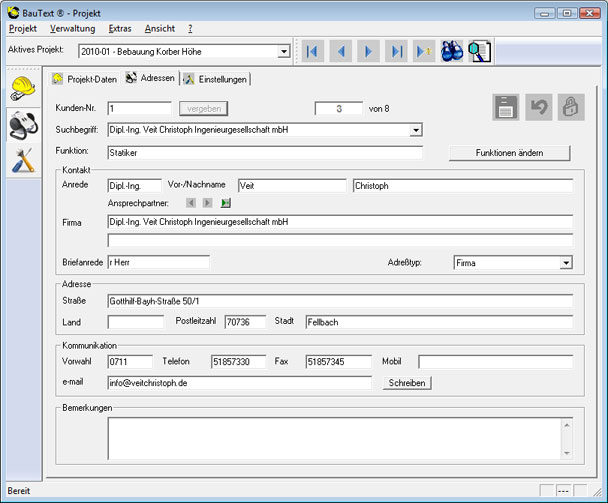Open the Verwaltung menu
The width and height of the screenshot is (608, 503).
tap(72, 29)
